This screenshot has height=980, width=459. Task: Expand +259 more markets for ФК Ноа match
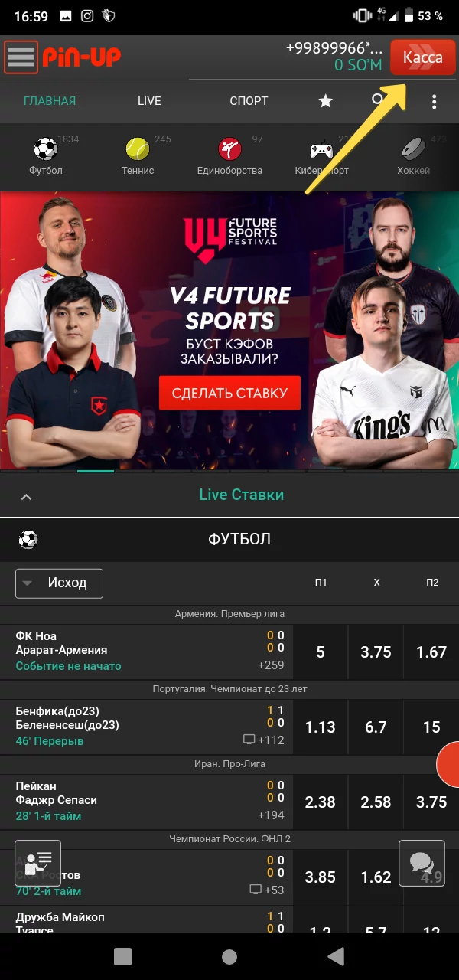pyautogui.click(x=271, y=665)
